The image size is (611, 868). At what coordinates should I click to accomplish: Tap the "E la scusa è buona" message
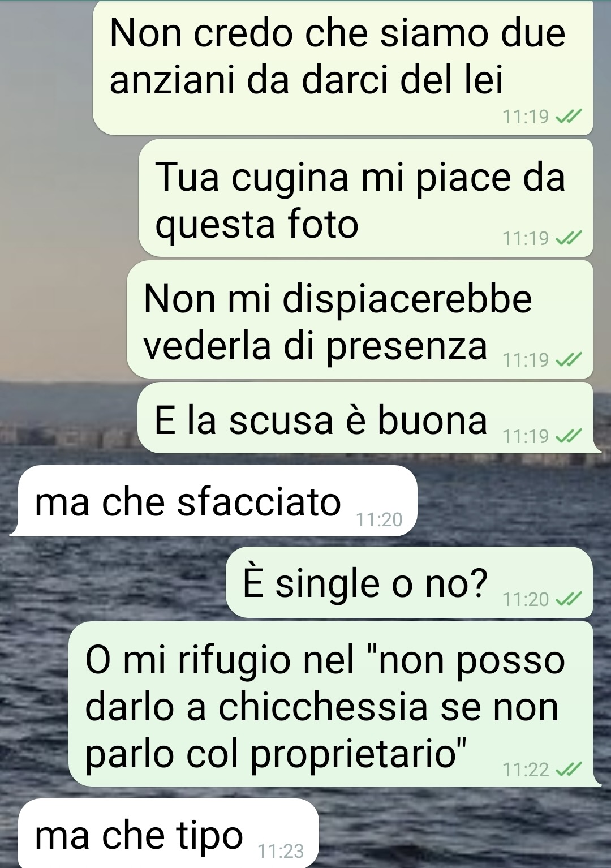tap(365, 418)
